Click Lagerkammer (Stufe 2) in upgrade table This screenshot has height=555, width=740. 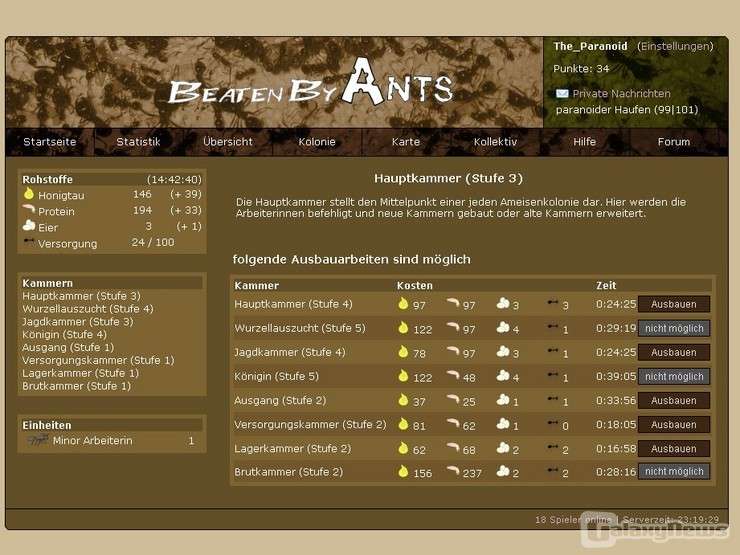click(x=293, y=448)
